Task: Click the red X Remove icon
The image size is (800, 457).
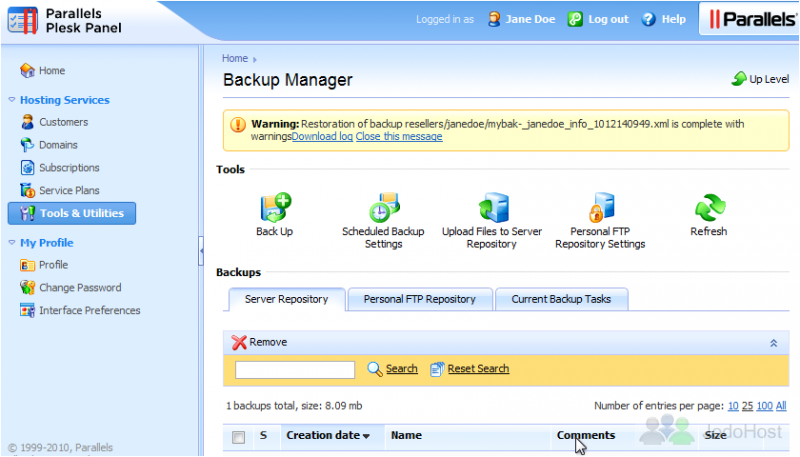Action: [239, 342]
